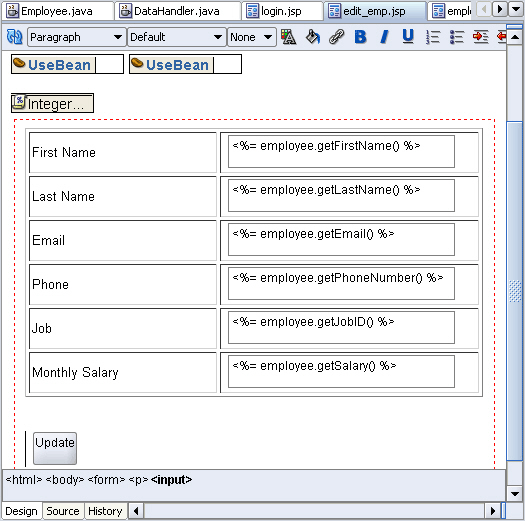Insert hyperlink using chain link icon
The height and width of the screenshot is (521, 525).
click(x=336, y=37)
